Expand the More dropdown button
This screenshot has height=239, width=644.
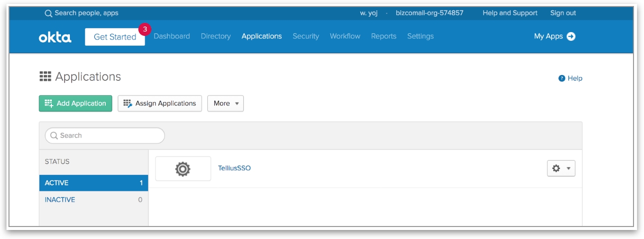tap(225, 103)
